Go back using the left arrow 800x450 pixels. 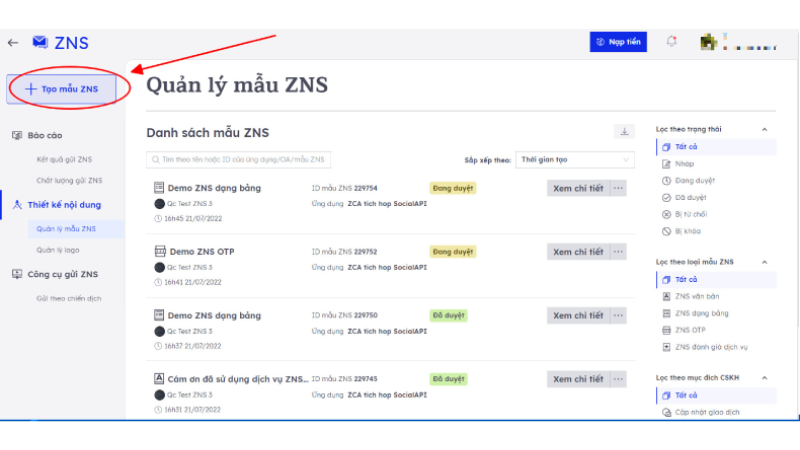(x=13, y=43)
